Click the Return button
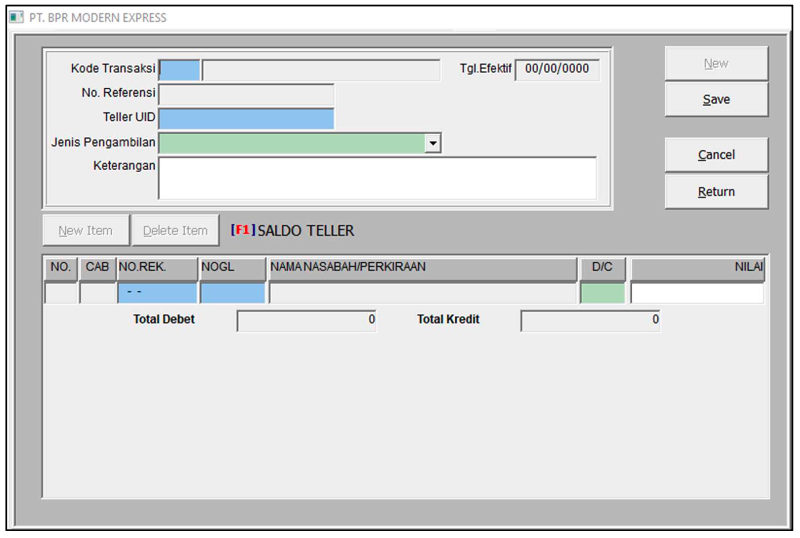The image size is (800, 538). pos(716,192)
